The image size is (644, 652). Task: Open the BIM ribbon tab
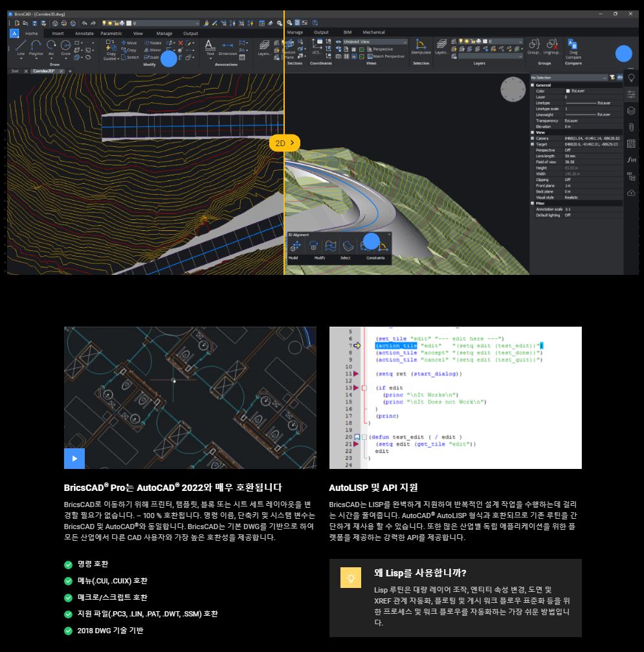(348, 32)
